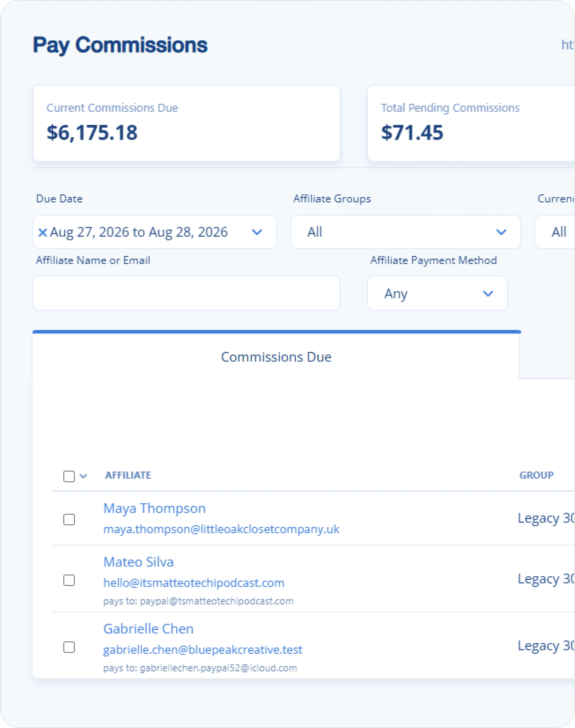The height and width of the screenshot is (728, 575).
Task: Open the Affiliate Payment Method dropdown
Action: point(437,293)
